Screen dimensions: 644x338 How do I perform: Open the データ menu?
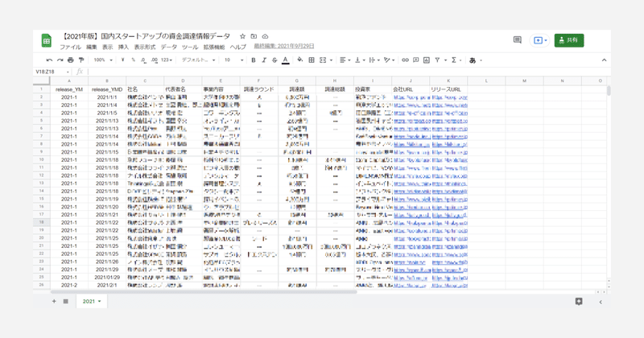pyautogui.click(x=169, y=47)
